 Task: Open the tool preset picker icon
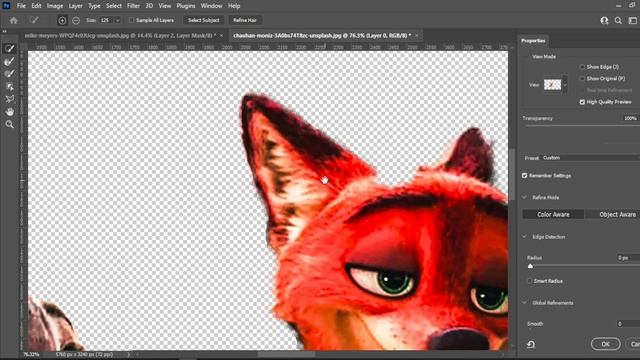pyautogui.click(x=34, y=20)
